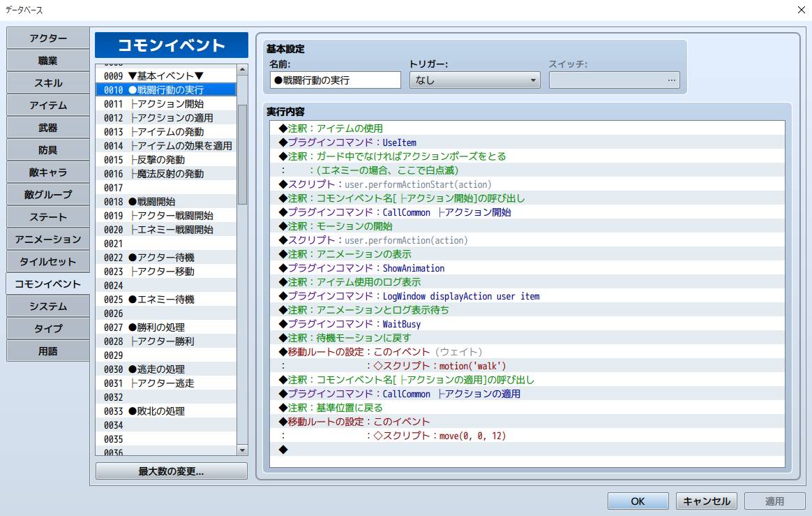The image size is (812, 516).
Task: Click the event list scroll down arrow
Action: tap(242, 450)
